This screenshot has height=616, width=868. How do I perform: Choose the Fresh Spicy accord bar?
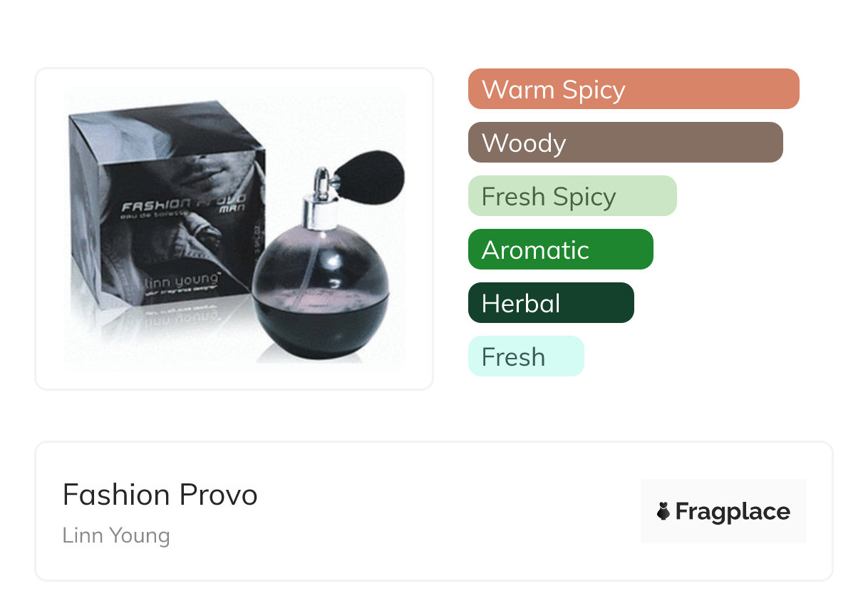coord(572,196)
